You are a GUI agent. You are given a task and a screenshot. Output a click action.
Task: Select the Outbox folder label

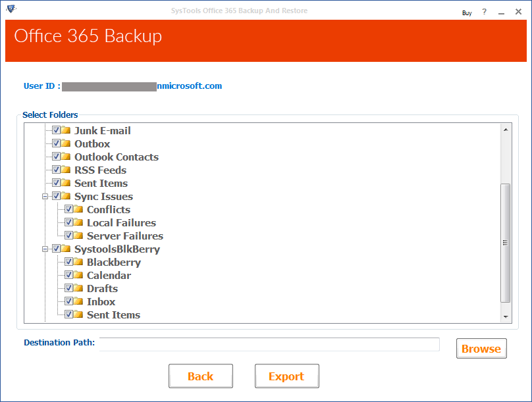tap(92, 144)
